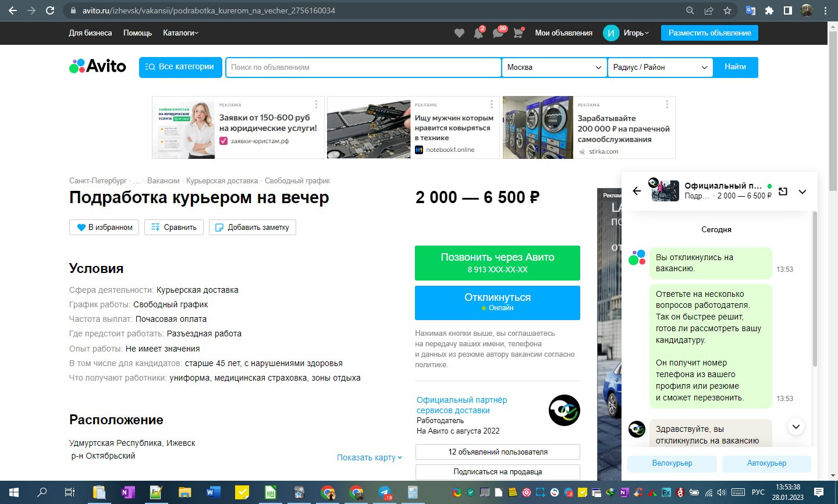This screenshot has height=504, width=838.
Task: Click Добавить заметку button
Action: coord(253,227)
